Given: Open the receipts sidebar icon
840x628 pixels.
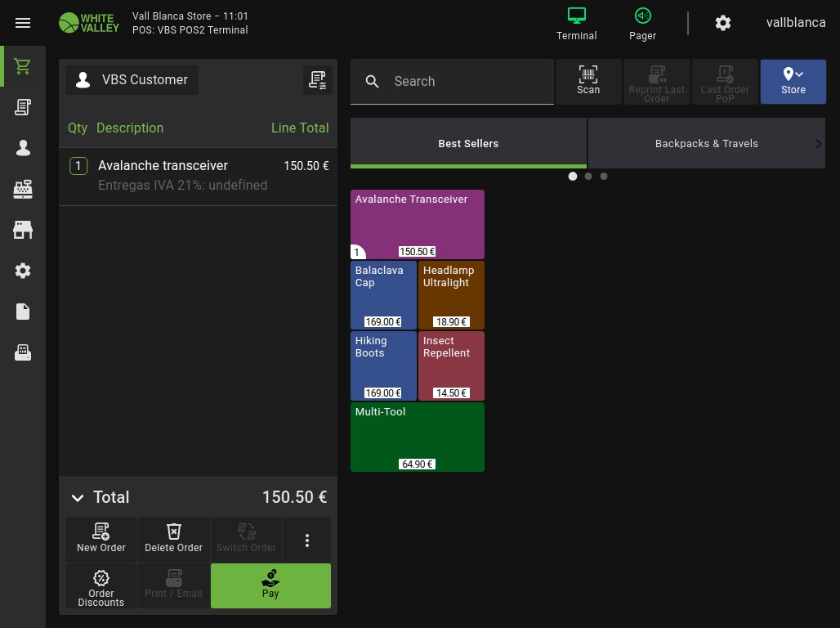Looking at the screenshot, I should click(23, 107).
